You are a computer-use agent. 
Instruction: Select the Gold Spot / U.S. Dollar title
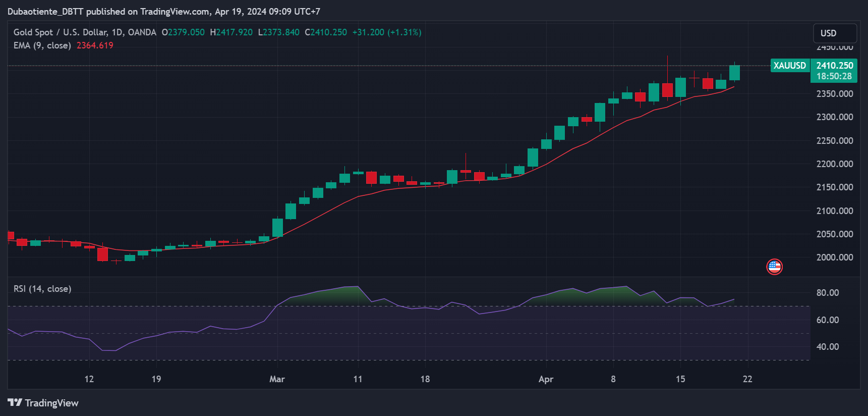pyautogui.click(x=85, y=32)
